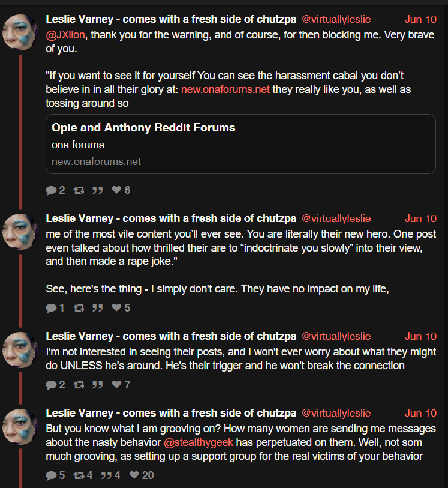Open the @stealthygeek mention link
Image resolution: width=448 pixels, height=488 pixels.
pos(199,442)
